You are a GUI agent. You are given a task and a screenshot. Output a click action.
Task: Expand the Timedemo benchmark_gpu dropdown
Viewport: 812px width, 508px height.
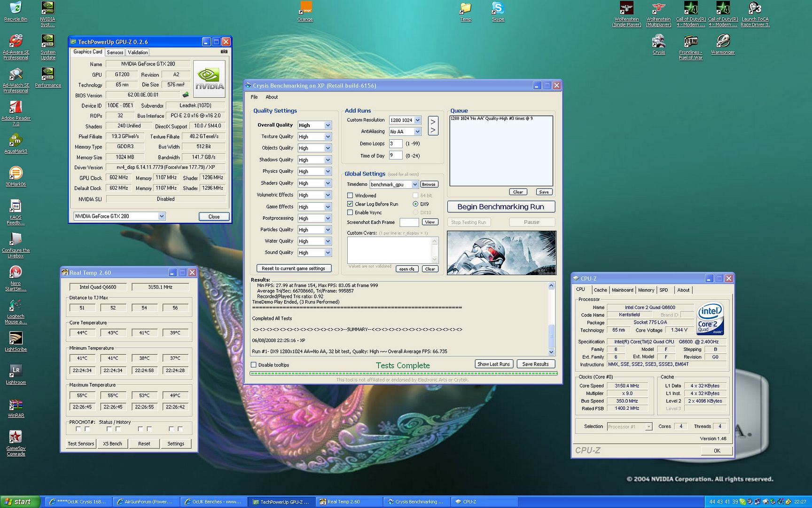415,184
